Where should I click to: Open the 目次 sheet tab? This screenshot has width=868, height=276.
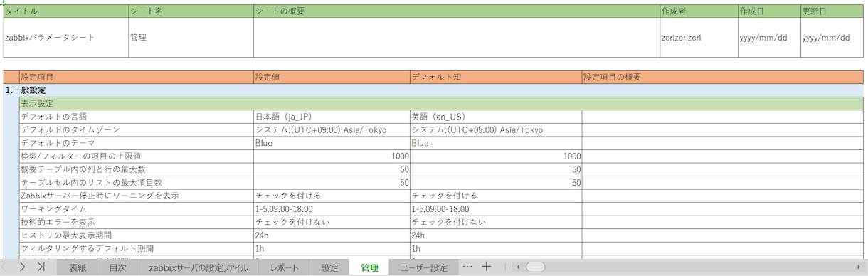point(117,267)
